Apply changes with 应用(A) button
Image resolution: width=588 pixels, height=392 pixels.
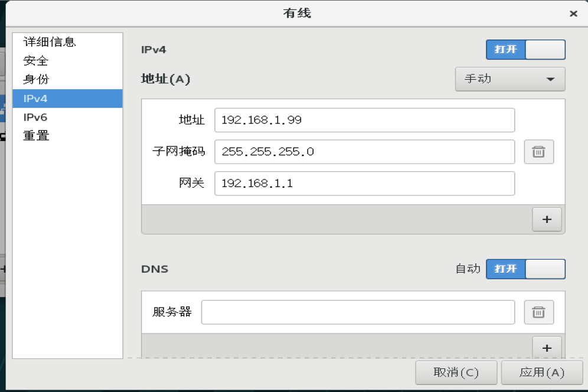(542, 373)
